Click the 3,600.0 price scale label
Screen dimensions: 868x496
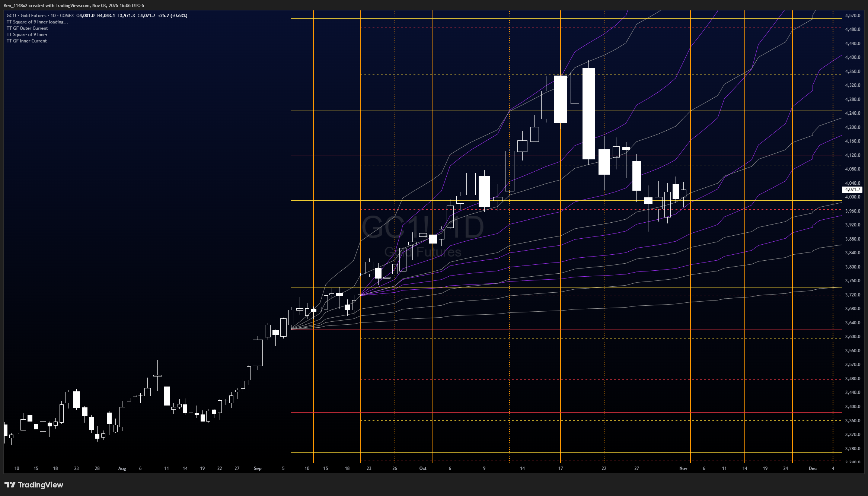click(x=852, y=337)
